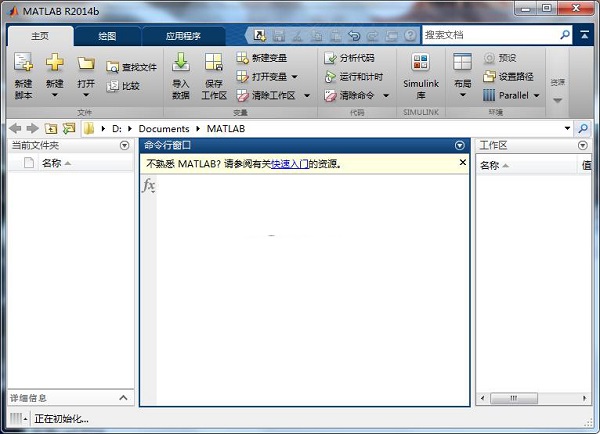Click Save Workspace (保存工作区) icon
This screenshot has width=600, height=434.
[x=214, y=62]
